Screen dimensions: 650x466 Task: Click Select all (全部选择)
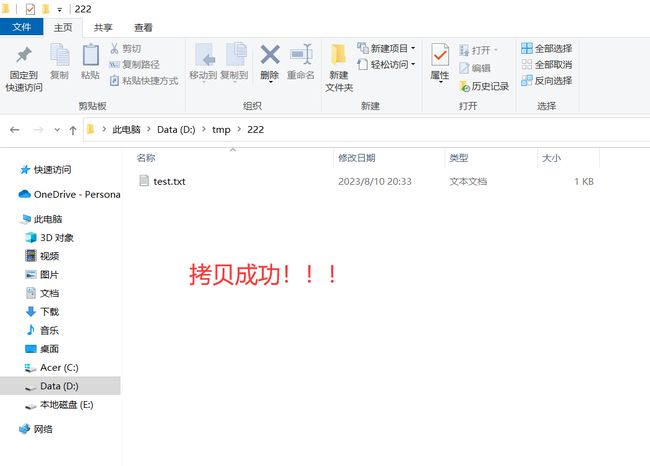click(546, 48)
